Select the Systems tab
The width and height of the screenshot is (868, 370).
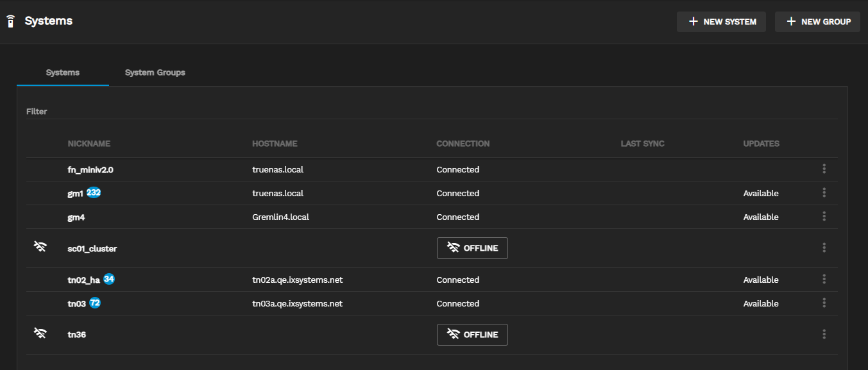point(63,72)
